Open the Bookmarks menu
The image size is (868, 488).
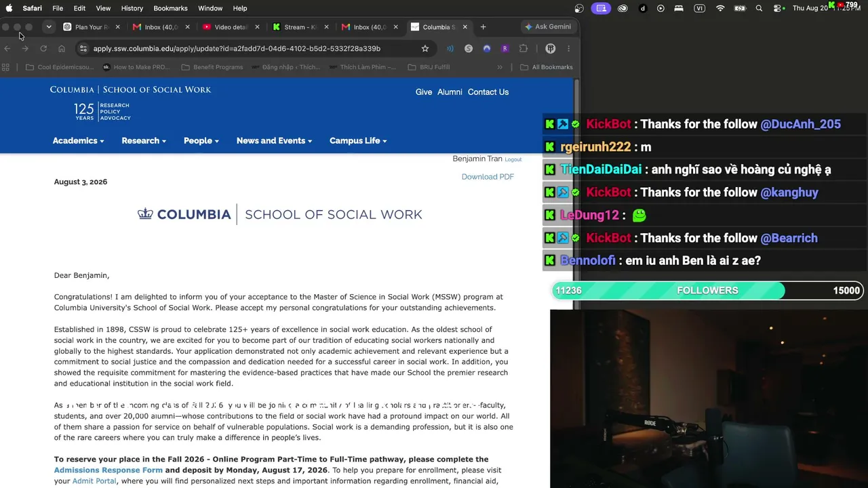point(170,8)
